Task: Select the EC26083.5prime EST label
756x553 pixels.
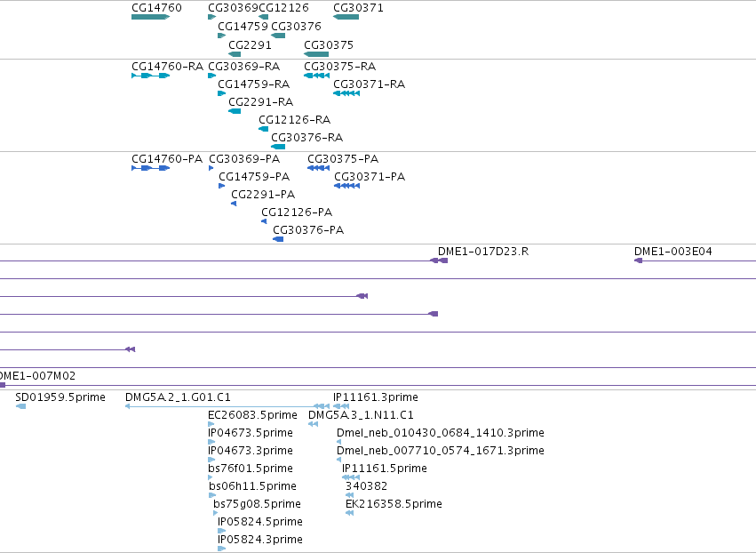Action: 252,415
